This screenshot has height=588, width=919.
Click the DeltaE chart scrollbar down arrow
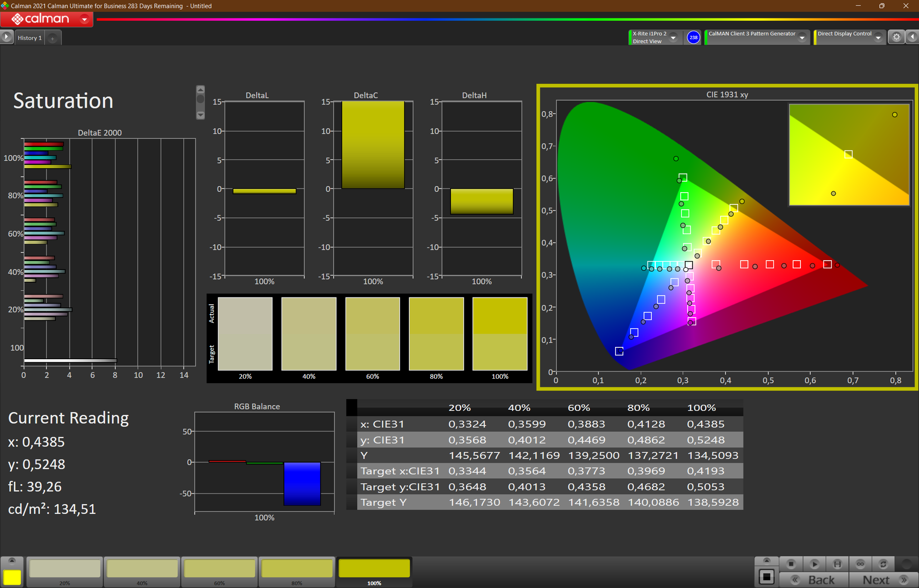tap(200, 115)
